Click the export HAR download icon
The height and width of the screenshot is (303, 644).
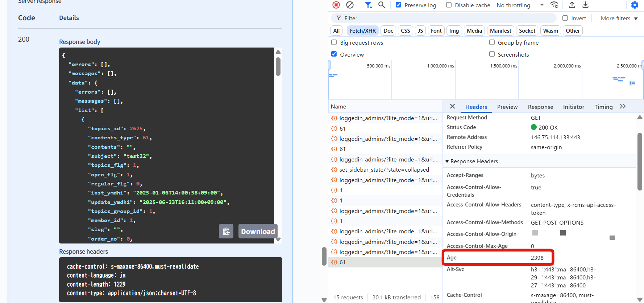pos(586,5)
